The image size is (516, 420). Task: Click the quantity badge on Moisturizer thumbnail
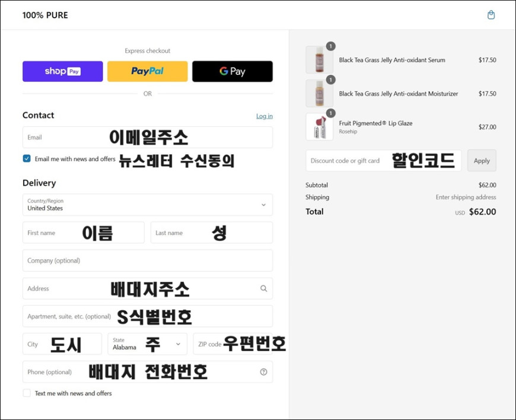pyautogui.click(x=331, y=79)
